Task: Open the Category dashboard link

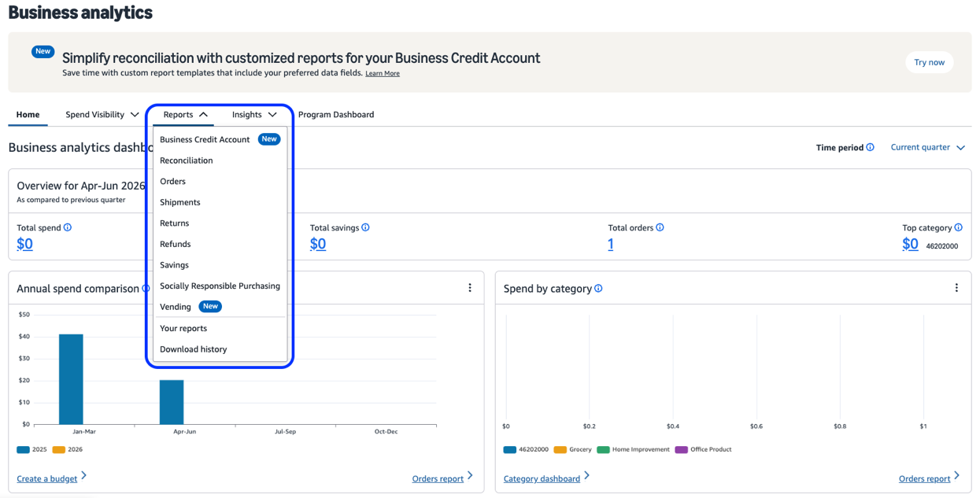Action: [542, 478]
